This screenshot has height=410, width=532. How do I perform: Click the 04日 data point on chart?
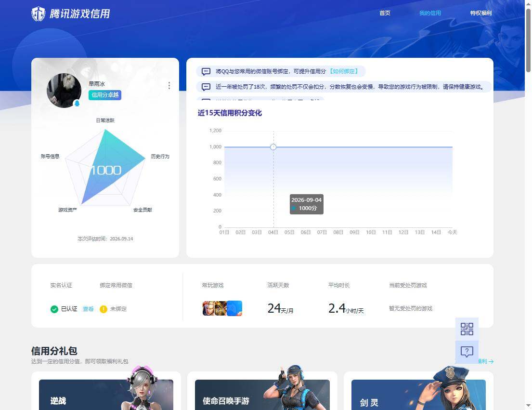273,147
